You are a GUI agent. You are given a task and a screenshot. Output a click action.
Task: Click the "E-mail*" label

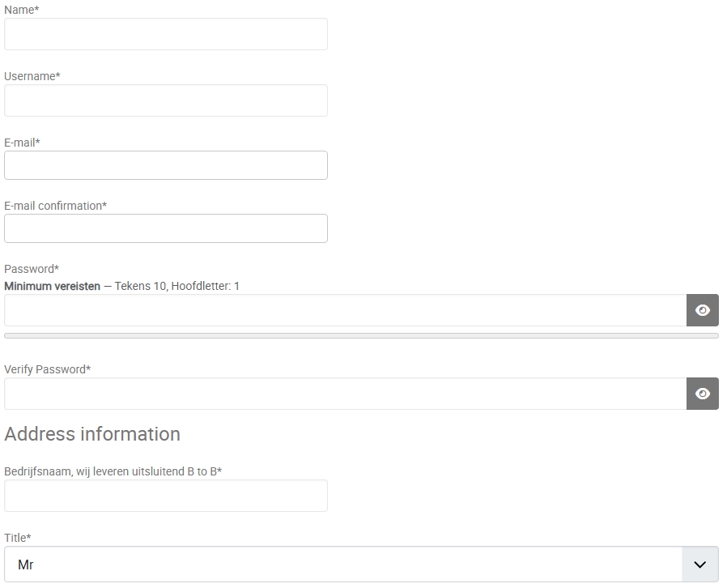23,143
